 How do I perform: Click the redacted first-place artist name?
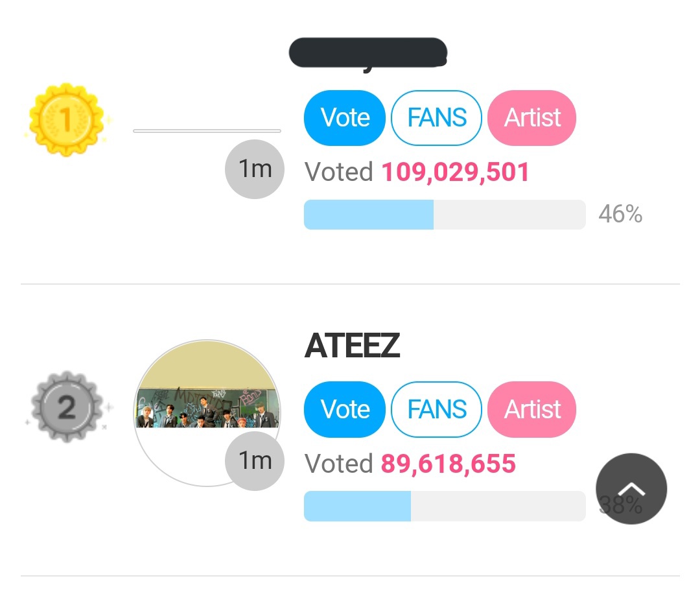pyautogui.click(x=368, y=53)
